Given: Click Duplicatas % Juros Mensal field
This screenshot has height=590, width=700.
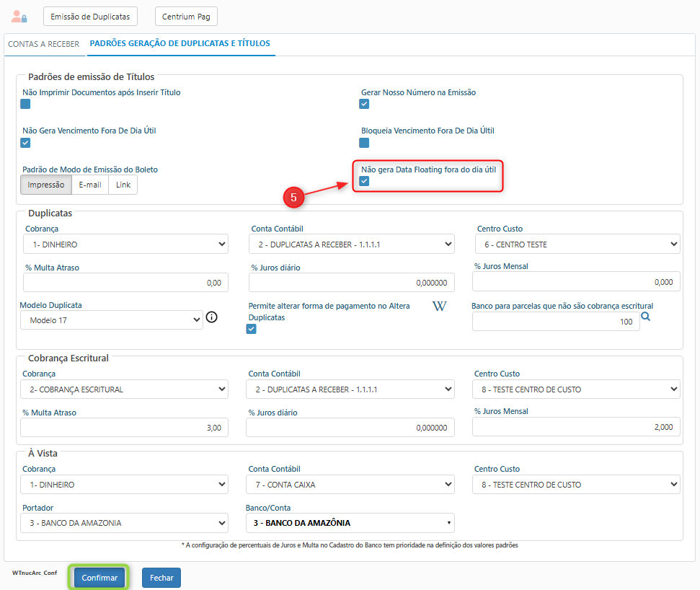Looking at the screenshot, I should click(x=576, y=282).
